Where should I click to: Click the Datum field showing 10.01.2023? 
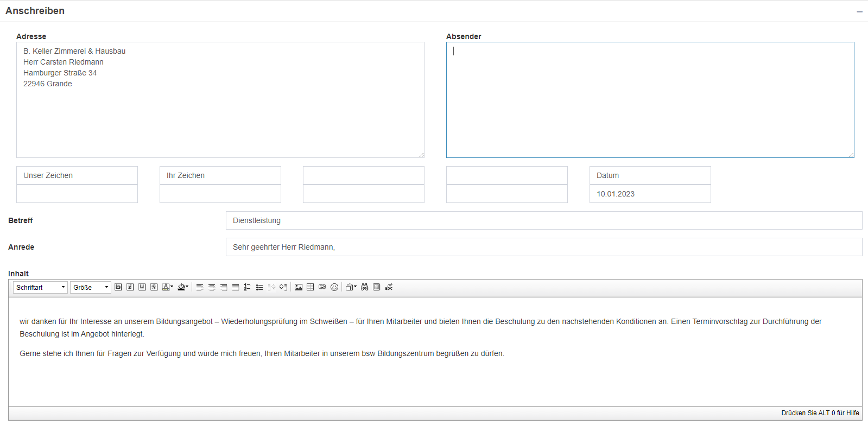pos(650,194)
